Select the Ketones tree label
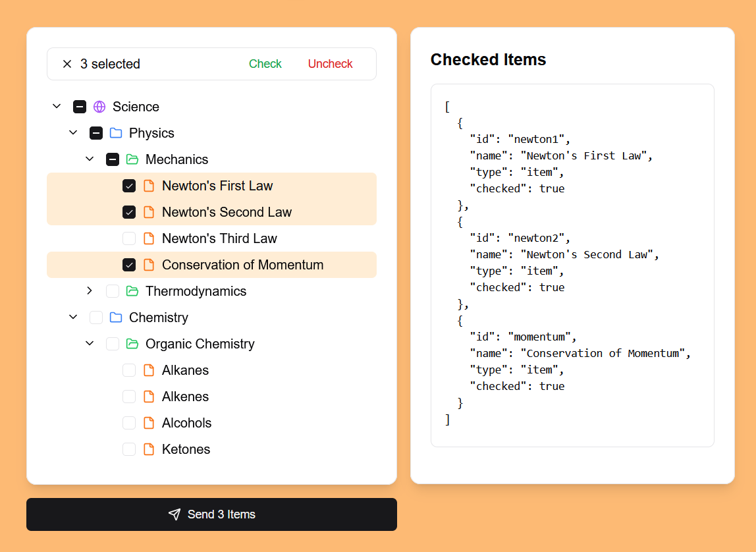Image resolution: width=756 pixels, height=552 pixels. (186, 449)
